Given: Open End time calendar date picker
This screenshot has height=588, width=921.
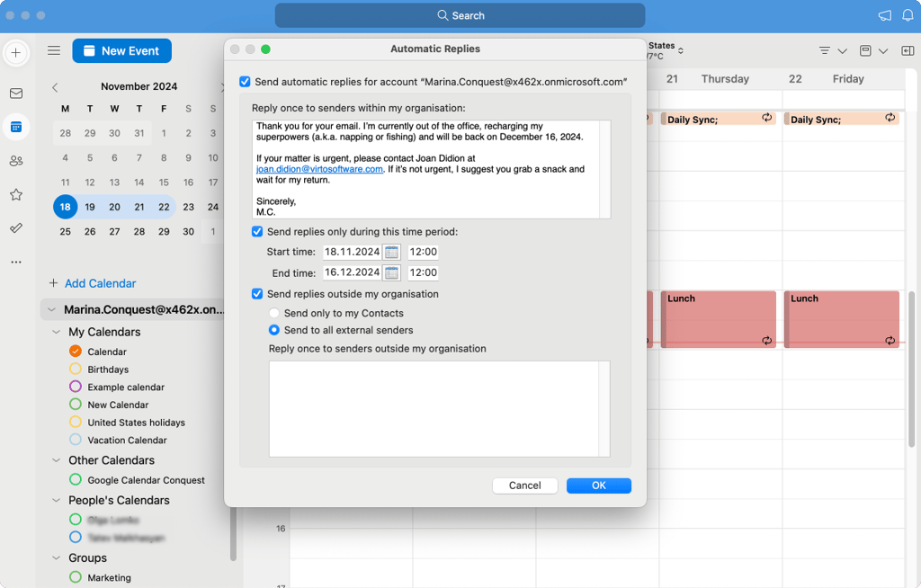Looking at the screenshot, I should tap(392, 272).
